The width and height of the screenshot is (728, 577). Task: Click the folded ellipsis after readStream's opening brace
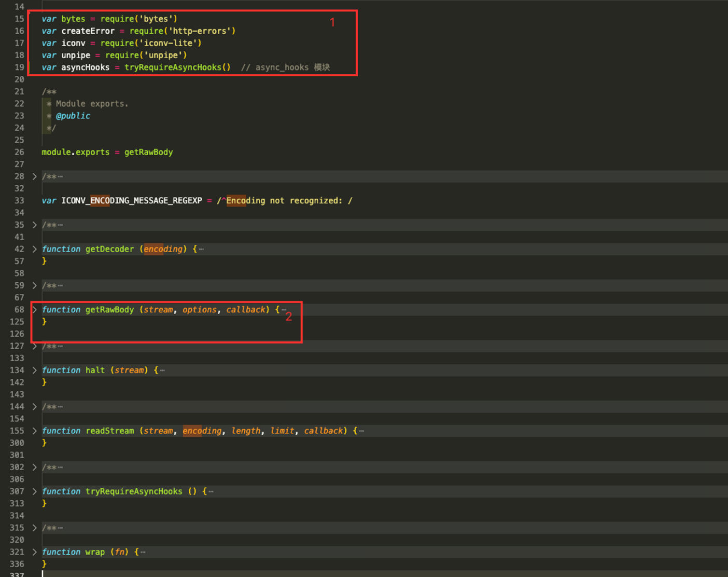click(362, 431)
